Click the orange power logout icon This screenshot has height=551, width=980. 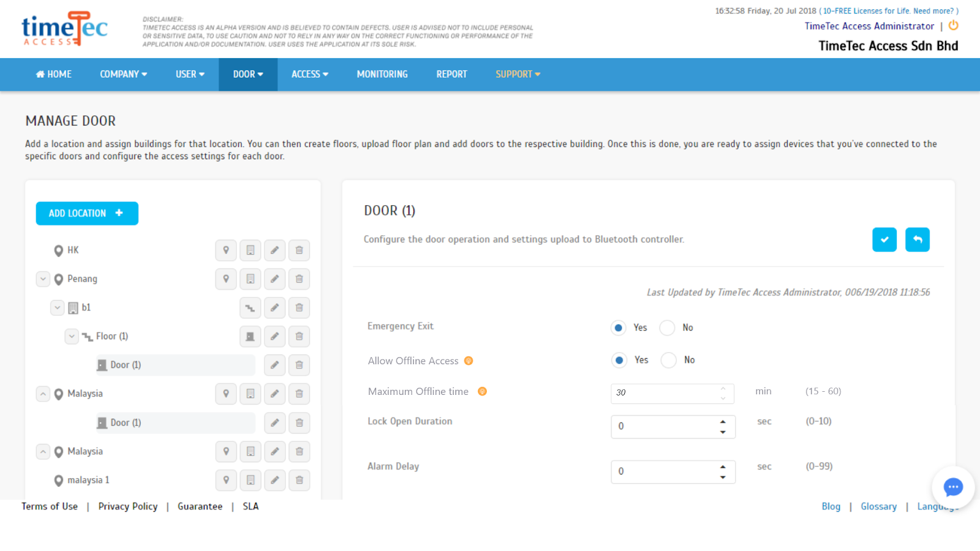tap(954, 26)
